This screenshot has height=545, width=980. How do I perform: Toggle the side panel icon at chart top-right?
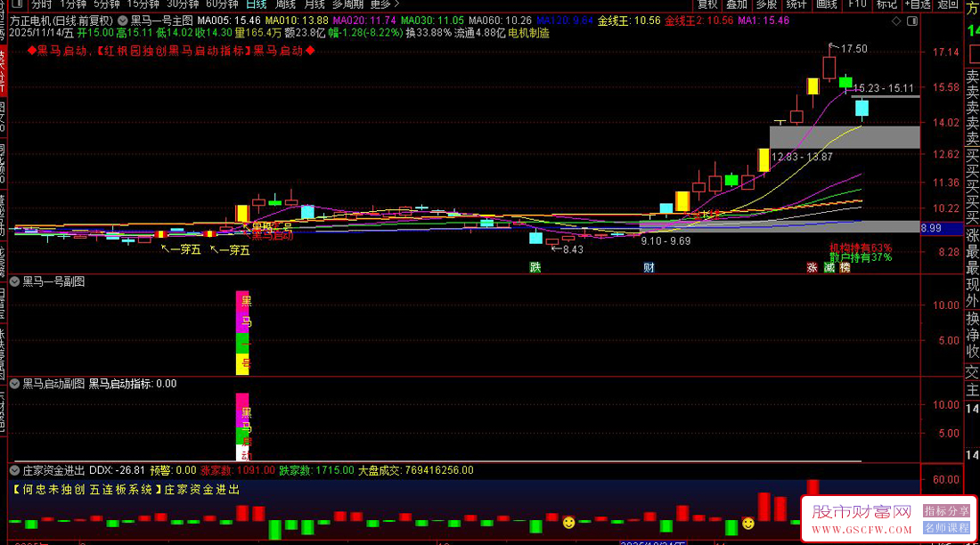tap(912, 21)
